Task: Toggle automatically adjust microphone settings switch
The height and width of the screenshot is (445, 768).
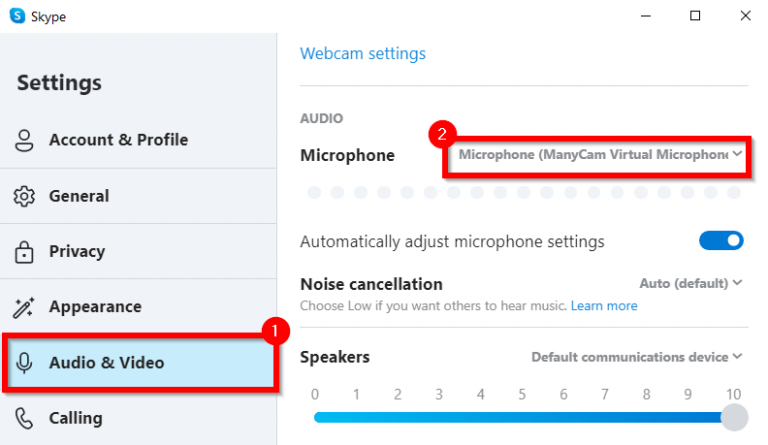Action: pyautogui.click(x=721, y=241)
